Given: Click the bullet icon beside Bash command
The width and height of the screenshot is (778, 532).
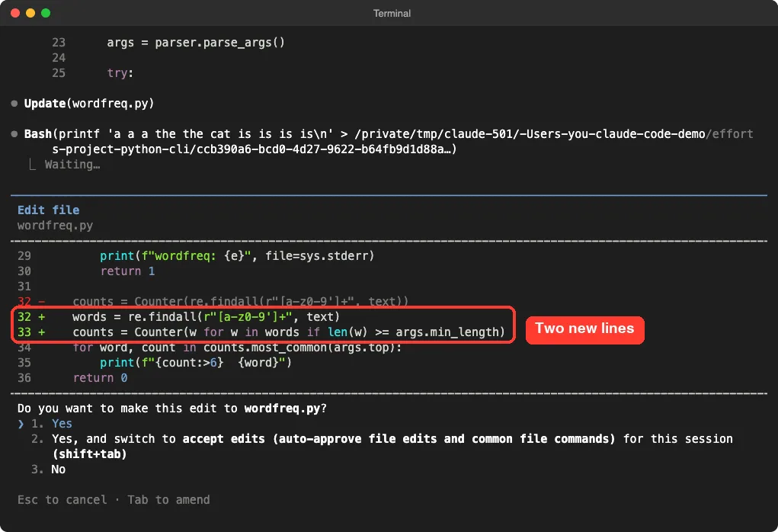Looking at the screenshot, I should pyautogui.click(x=14, y=134).
